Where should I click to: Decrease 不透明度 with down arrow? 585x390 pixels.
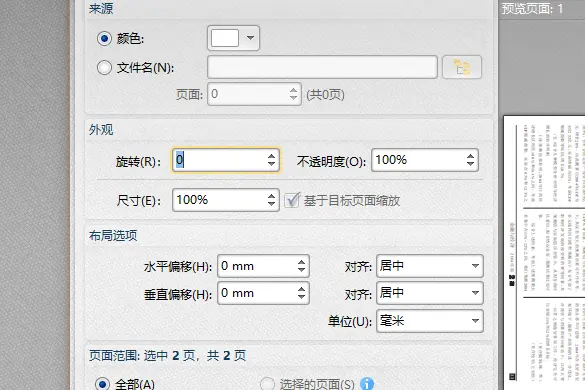point(470,164)
